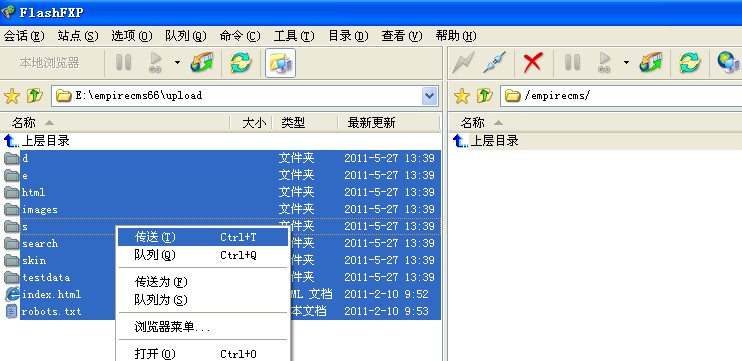
Task: Click the lightning connect icon
Action: [x=463, y=62]
